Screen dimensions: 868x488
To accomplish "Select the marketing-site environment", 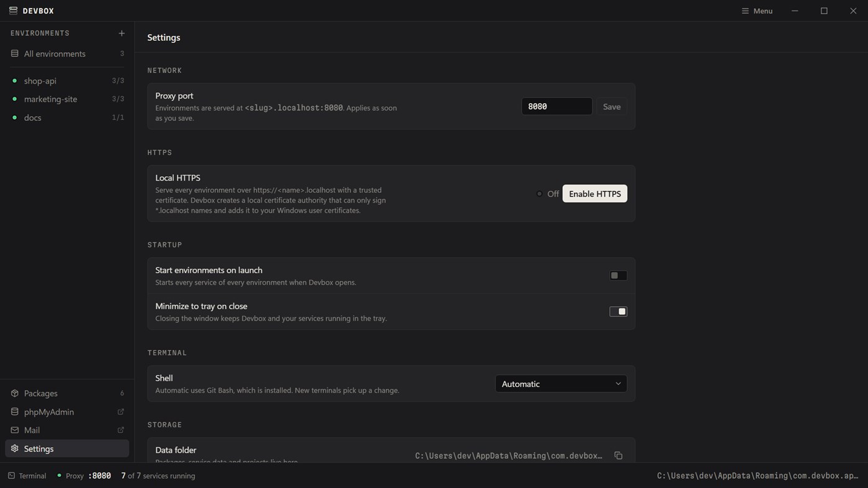I will point(67,99).
